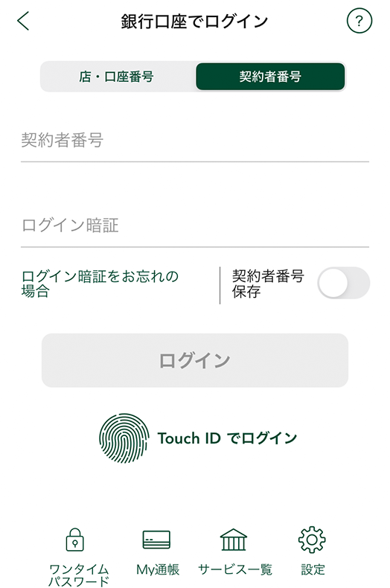Open 設定 gear icon
390x588 pixels.
[312, 540]
